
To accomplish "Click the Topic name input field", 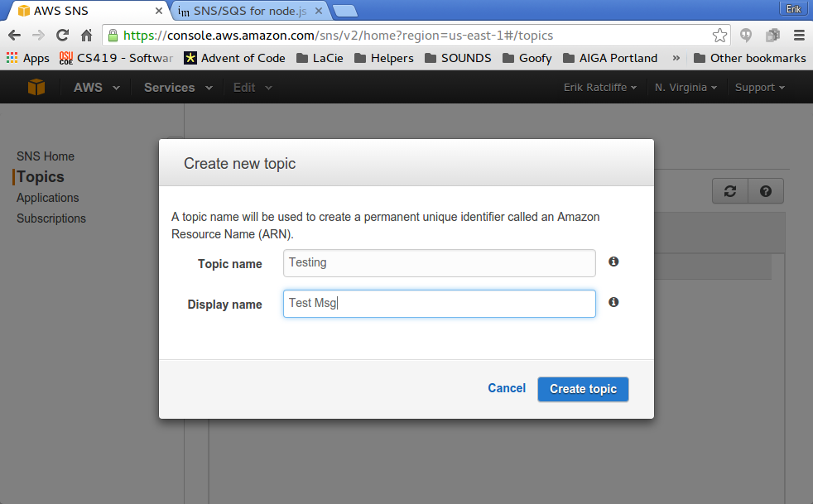I will tap(439, 263).
